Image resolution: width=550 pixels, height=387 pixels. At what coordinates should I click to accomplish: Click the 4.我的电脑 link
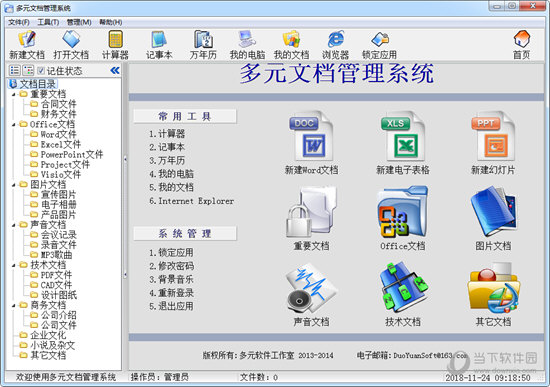point(171,174)
